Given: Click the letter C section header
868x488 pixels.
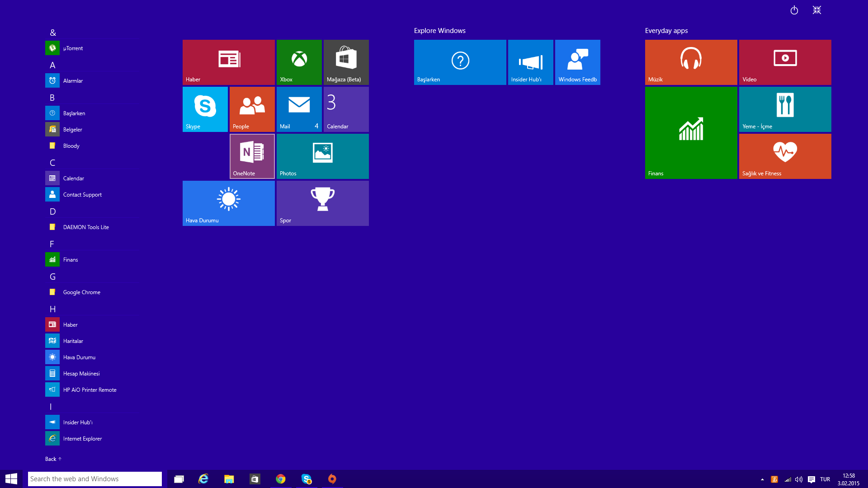Looking at the screenshot, I should pyautogui.click(x=52, y=163).
